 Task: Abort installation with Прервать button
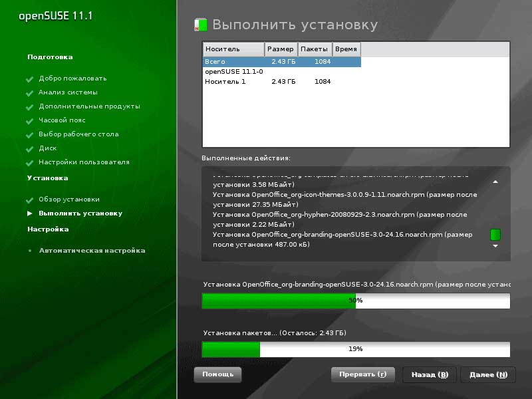[x=363, y=374]
